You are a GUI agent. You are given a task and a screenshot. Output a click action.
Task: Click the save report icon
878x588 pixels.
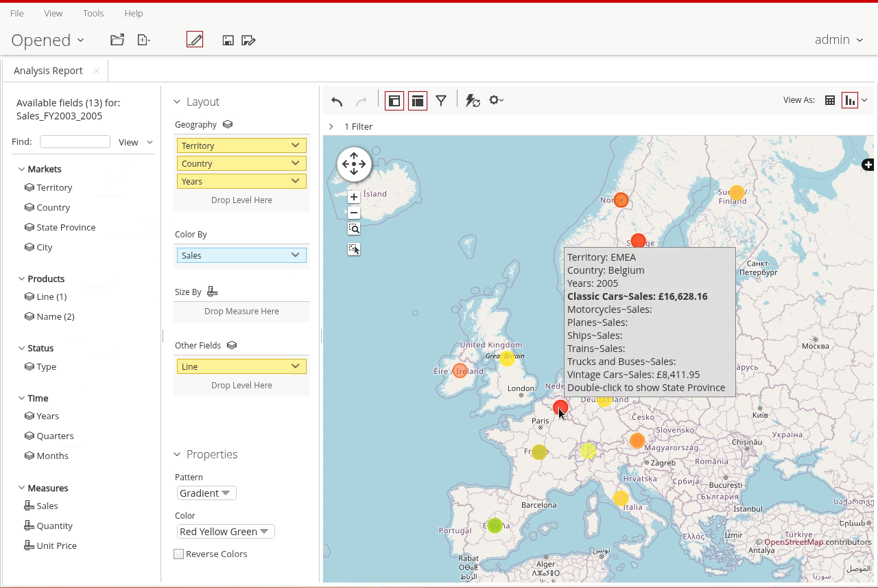pyautogui.click(x=228, y=40)
